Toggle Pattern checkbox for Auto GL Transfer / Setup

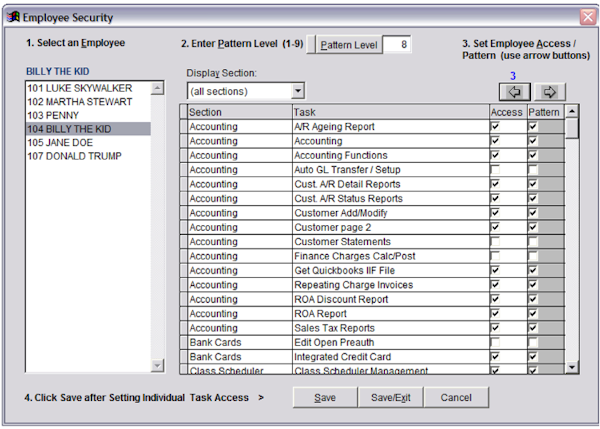(x=533, y=170)
